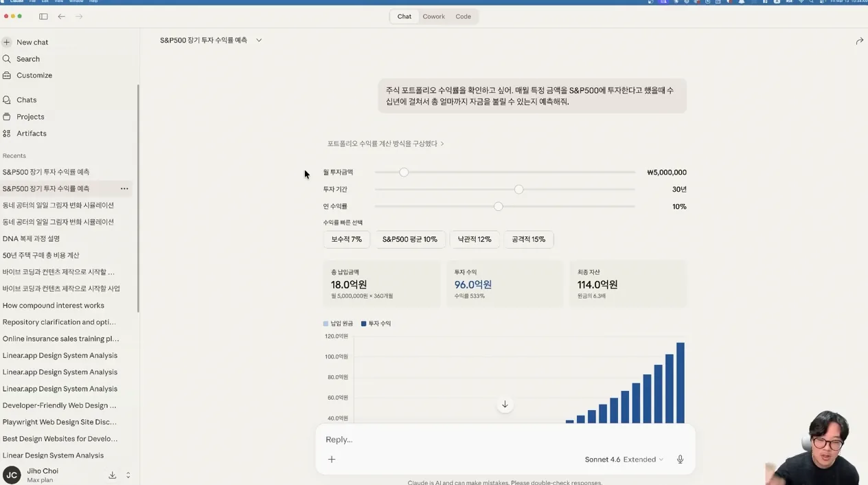The image size is (868, 485).
Task: Select the 공격적 15% preset
Action: click(529, 239)
